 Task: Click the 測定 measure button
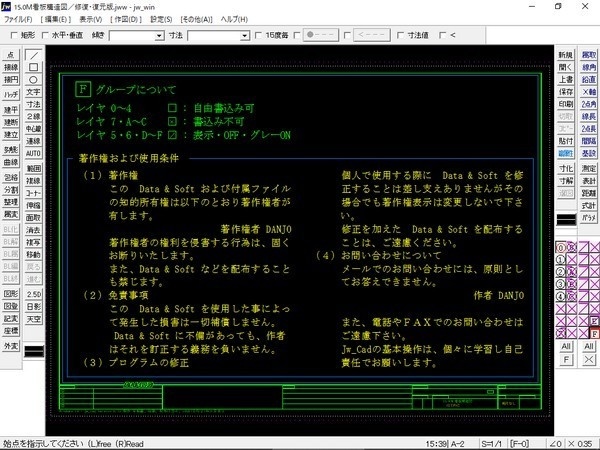(589, 168)
